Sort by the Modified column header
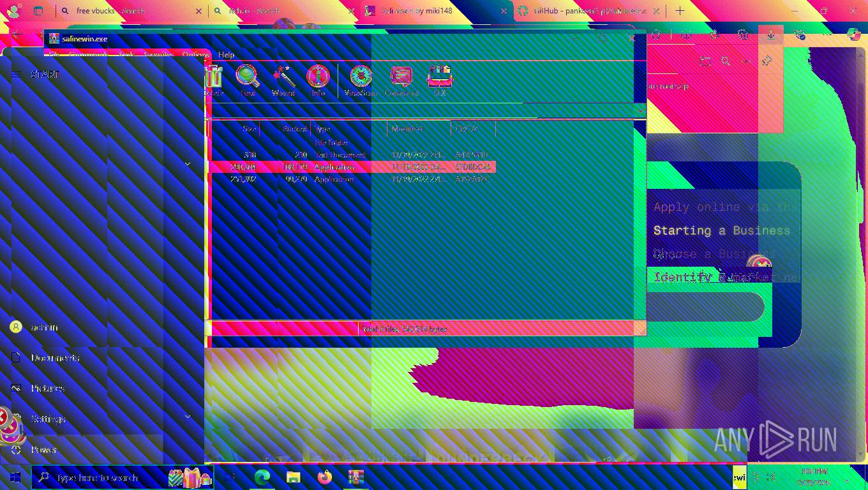 (x=419, y=128)
